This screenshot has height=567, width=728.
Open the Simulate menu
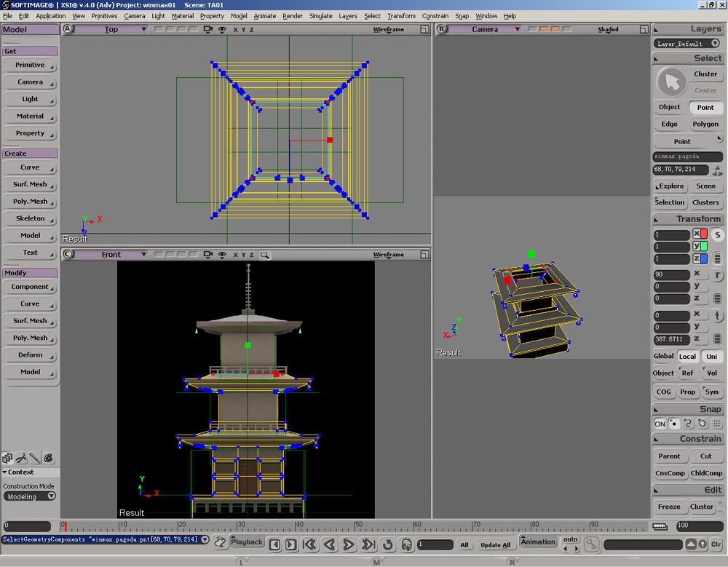tap(321, 16)
